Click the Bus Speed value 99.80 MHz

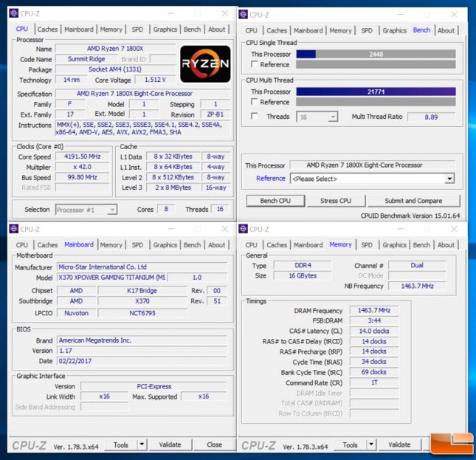[x=82, y=177]
